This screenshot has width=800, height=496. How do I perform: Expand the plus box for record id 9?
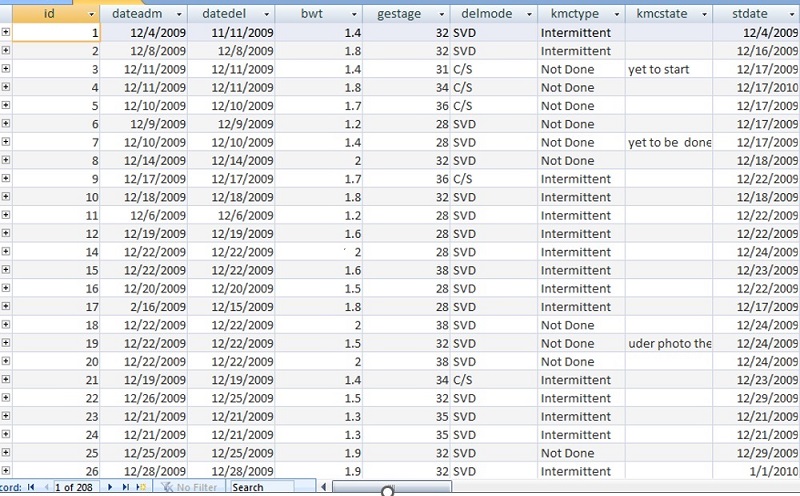click(x=6, y=178)
